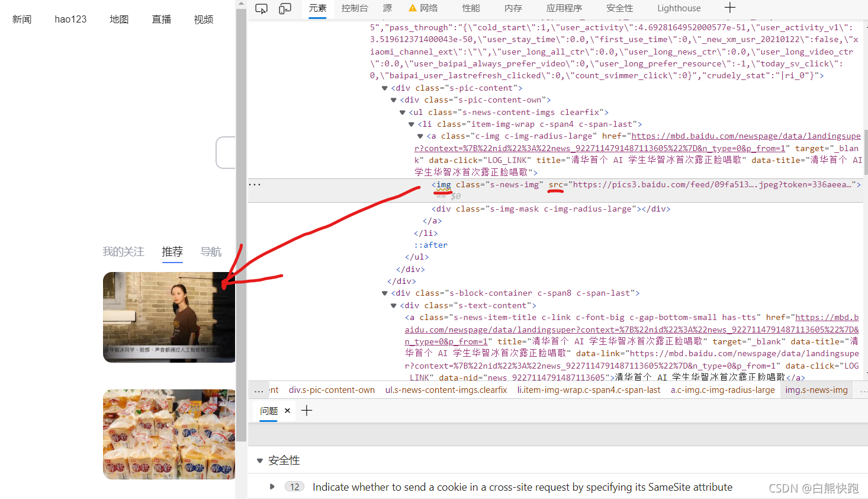Select the 问题 drawer tab
Image resolution: width=868 pixels, height=499 pixels.
point(269,411)
